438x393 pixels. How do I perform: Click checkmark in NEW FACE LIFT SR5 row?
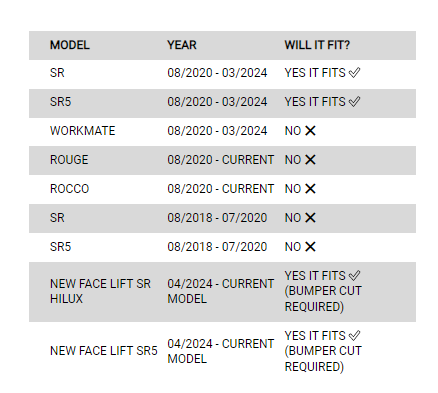click(354, 336)
